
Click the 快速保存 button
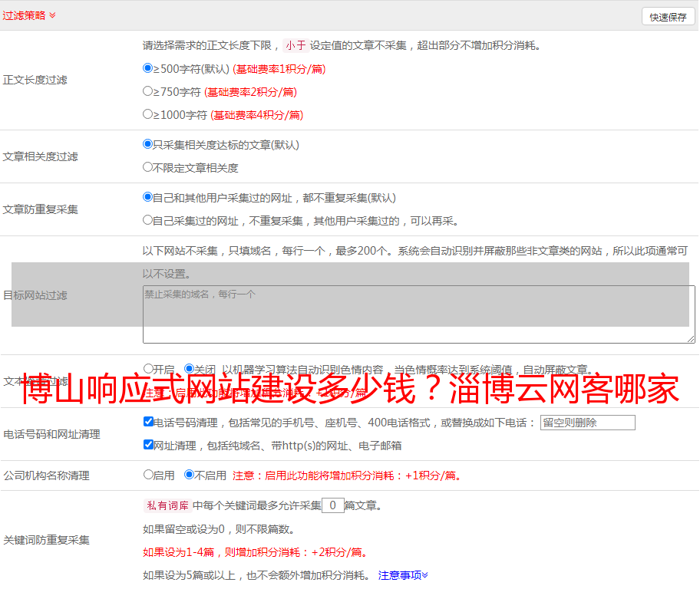668,17
